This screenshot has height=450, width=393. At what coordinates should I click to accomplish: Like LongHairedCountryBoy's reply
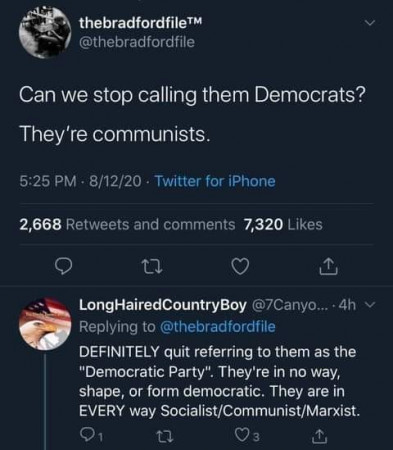point(247,436)
